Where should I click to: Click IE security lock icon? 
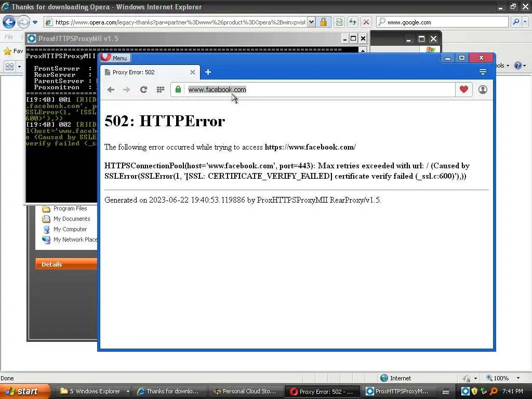pos(323,22)
